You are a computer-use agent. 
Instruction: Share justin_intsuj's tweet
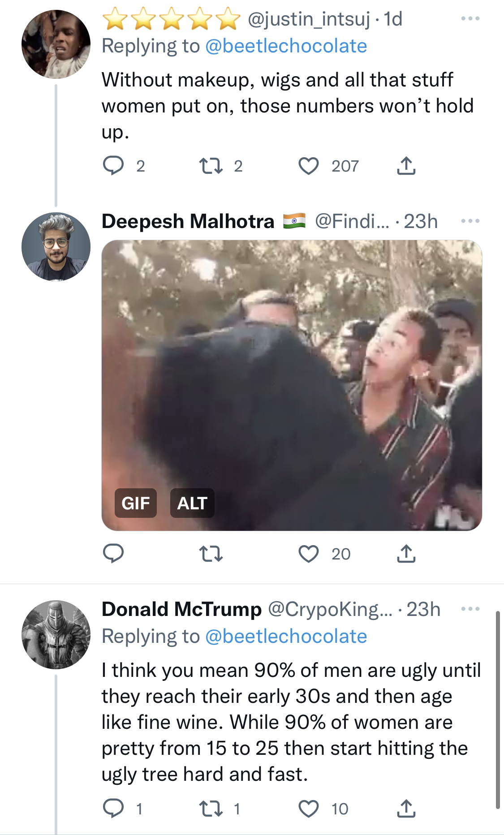(406, 166)
